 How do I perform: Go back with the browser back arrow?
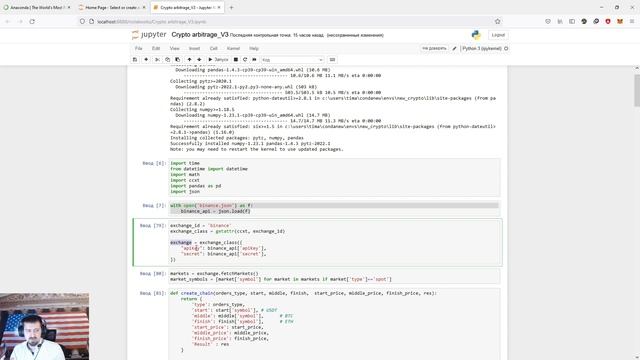tap(7, 21)
